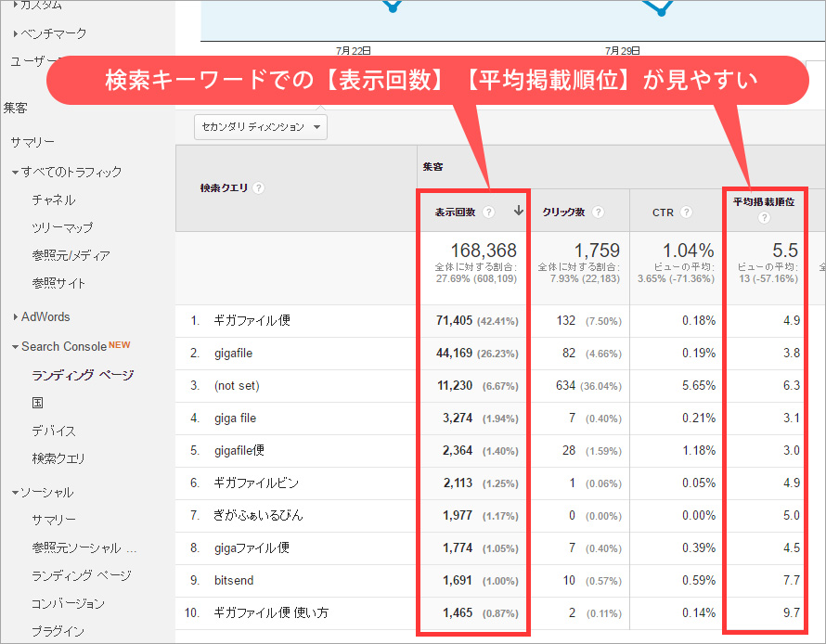This screenshot has width=826, height=644.
Task: Sort by 平均掲載順位 column header
Action: click(764, 201)
